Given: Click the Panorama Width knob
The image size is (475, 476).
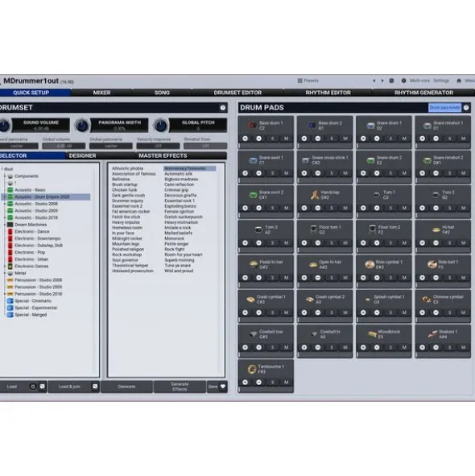Looking at the screenshot, I should coord(81,126).
